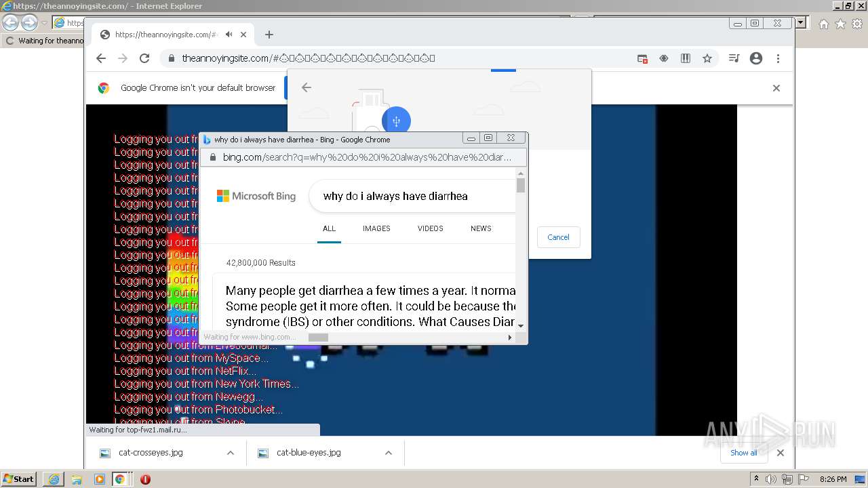Open the Internet Explorer address bar dropdown arrow
This screenshot has height=488, width=868.
coord(801,22)
